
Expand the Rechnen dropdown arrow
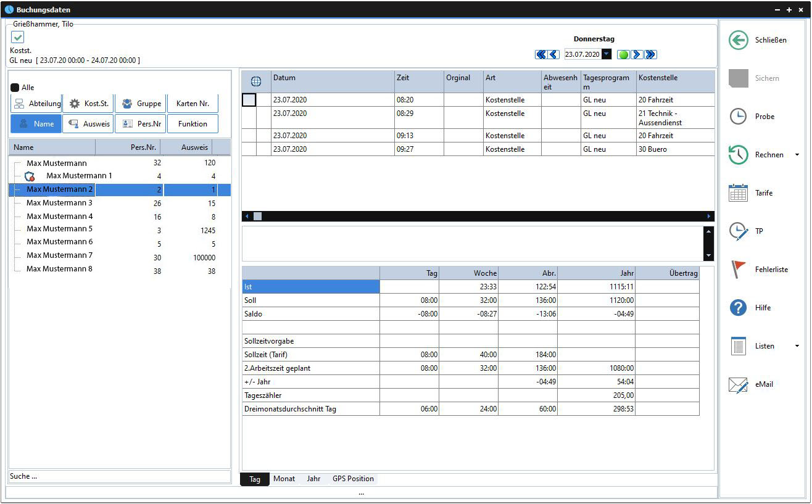coord(797,155)
